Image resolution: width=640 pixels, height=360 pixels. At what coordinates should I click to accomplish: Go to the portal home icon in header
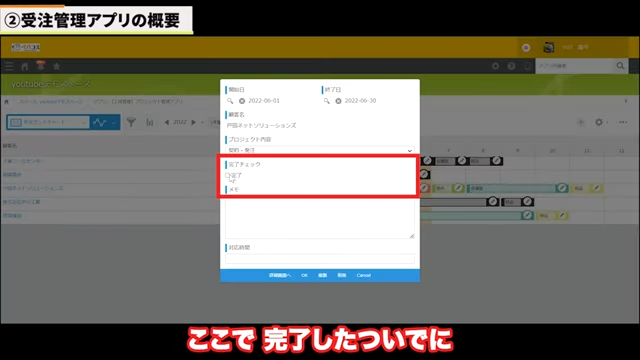click(x=24, y=66)
